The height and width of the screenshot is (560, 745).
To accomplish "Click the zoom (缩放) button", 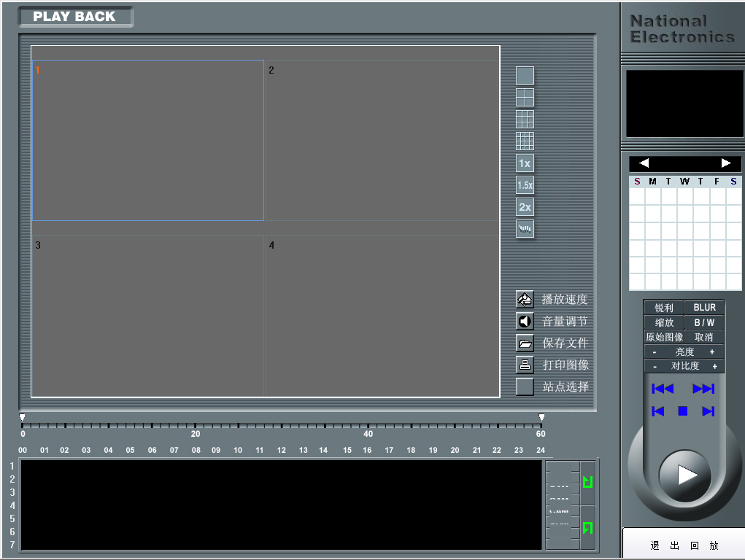I will pos(664,322).
